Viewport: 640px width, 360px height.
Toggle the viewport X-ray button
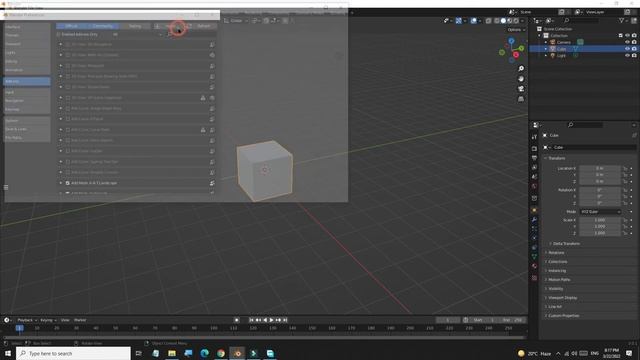coord(489,20)
